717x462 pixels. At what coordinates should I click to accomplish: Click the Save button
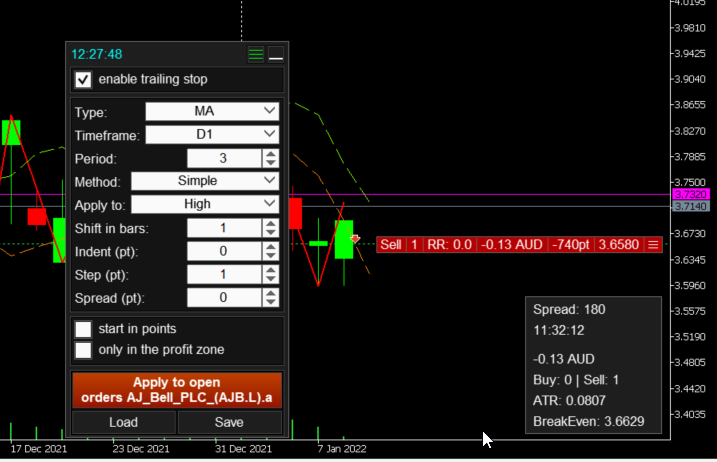coord(230,422)
